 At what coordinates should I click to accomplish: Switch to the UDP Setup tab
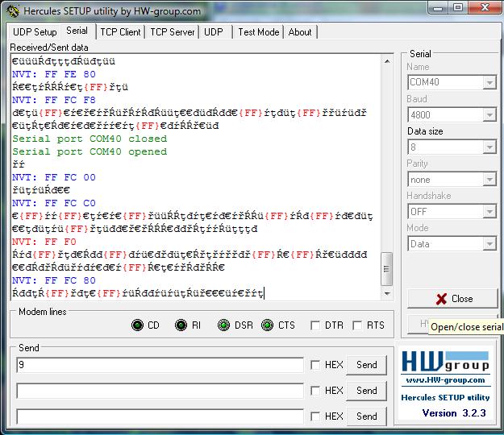(35, 32)
